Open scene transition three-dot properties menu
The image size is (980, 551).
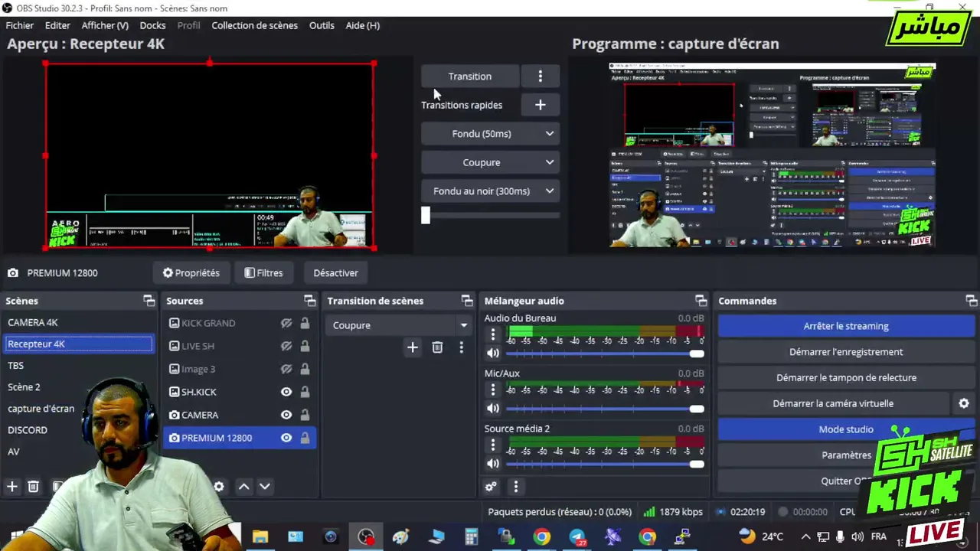[x=461, y=347]
